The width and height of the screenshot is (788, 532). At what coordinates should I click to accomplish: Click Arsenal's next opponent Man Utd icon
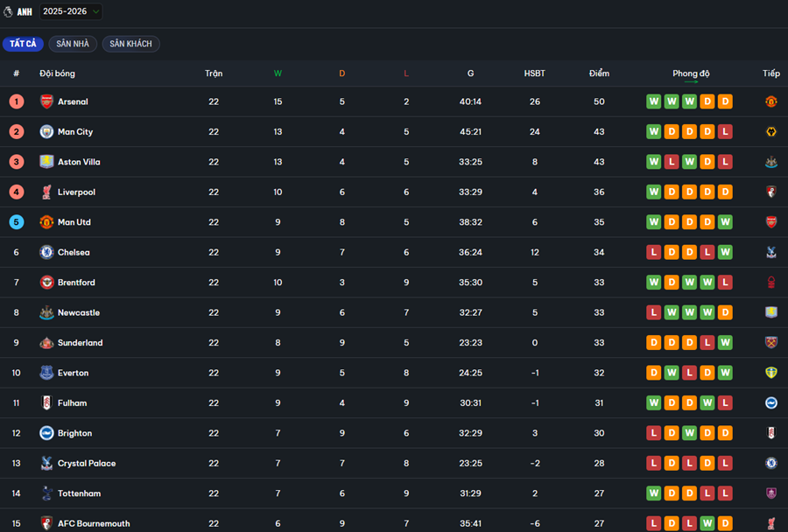coord(770,101)
